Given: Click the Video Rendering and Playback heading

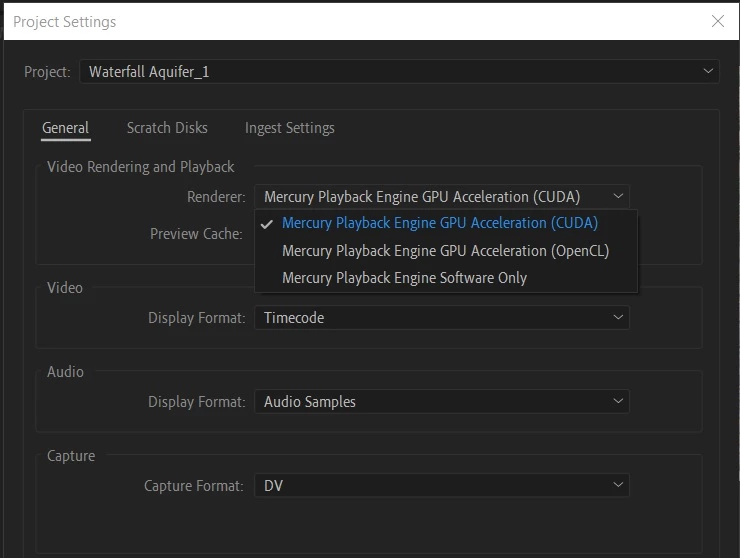Looking at the screenshot, I should (141, 167).
